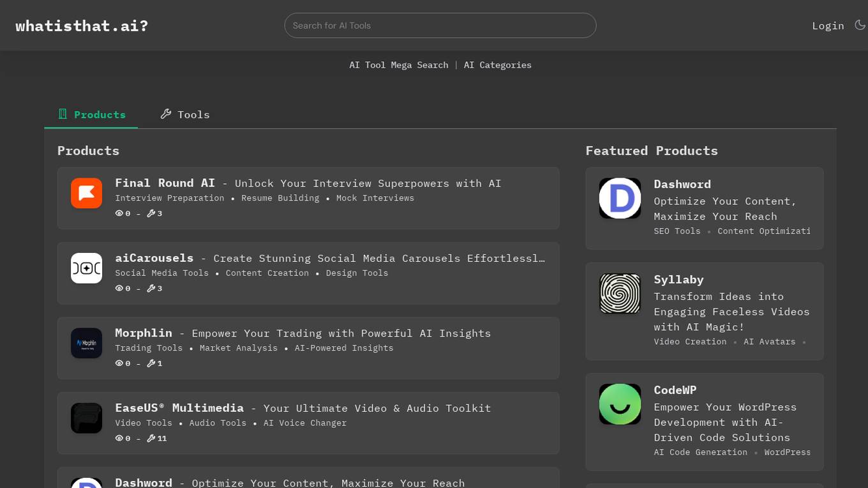
Task: Click the views eye icon under Morphlin
Action: [119, 363]
